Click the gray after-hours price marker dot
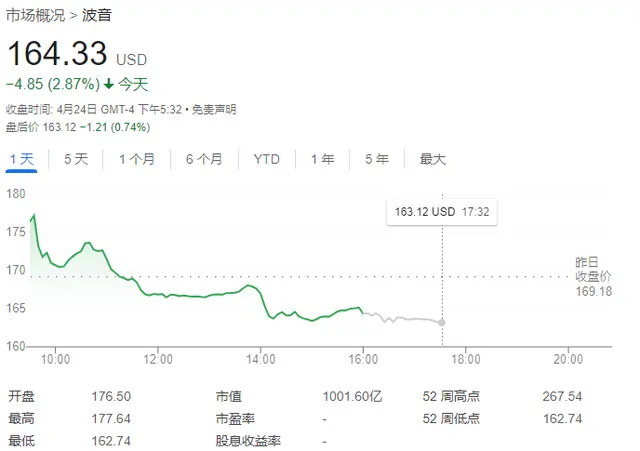 coord(443,322)
